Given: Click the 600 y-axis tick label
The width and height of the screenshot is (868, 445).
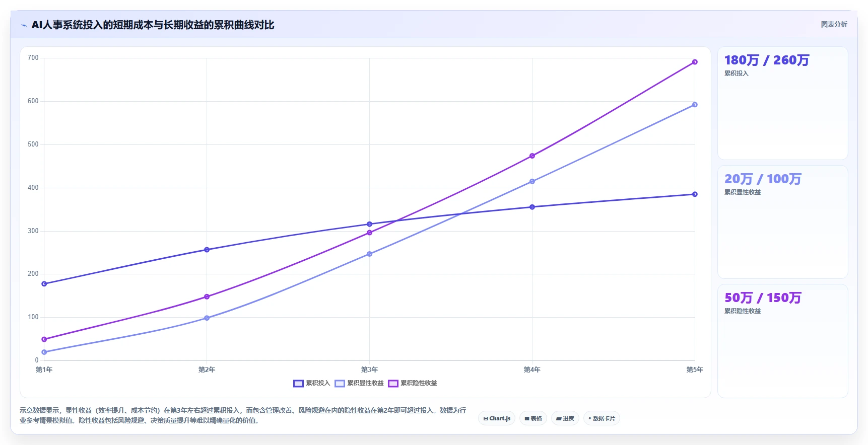Looking at the screenshot, I should [x=33, y=101].
